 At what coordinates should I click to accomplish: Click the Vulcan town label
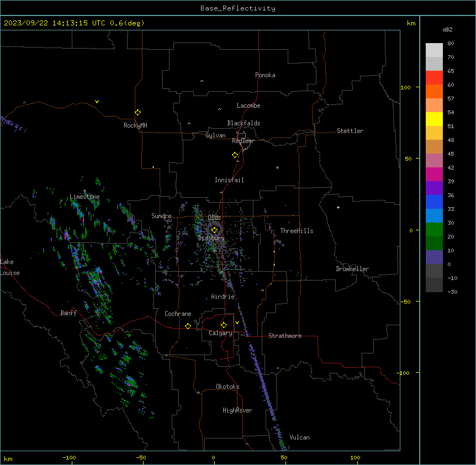pos(300,437)
